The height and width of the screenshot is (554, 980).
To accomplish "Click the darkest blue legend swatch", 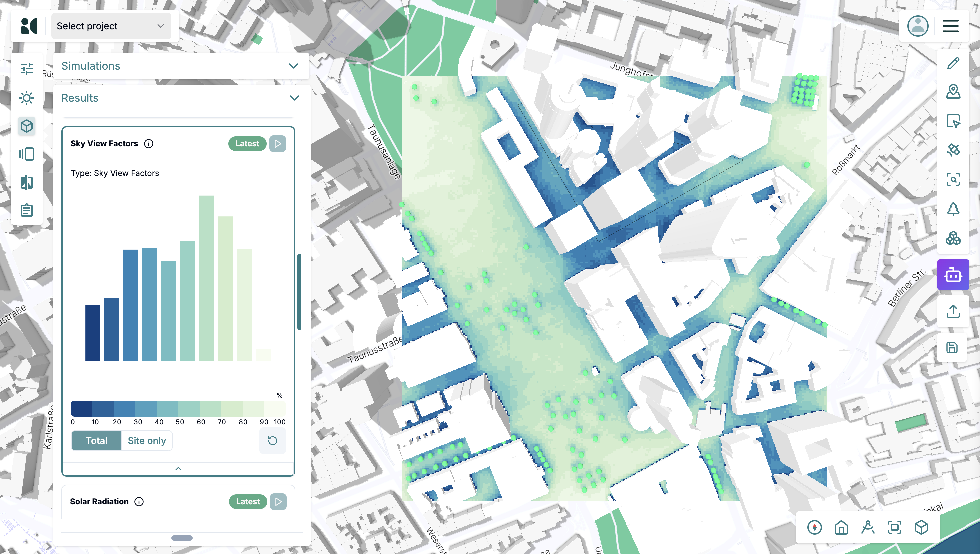I will pos(81,409).
